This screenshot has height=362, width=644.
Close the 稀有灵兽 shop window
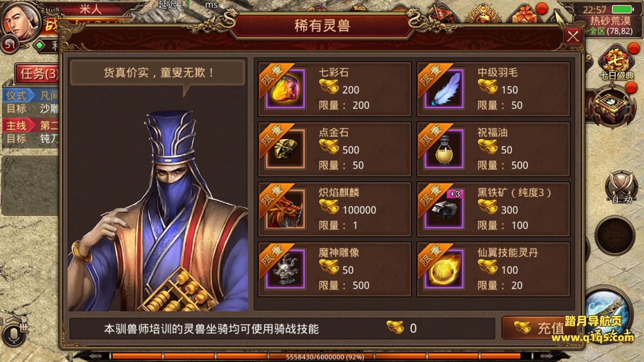coord(573,37)
